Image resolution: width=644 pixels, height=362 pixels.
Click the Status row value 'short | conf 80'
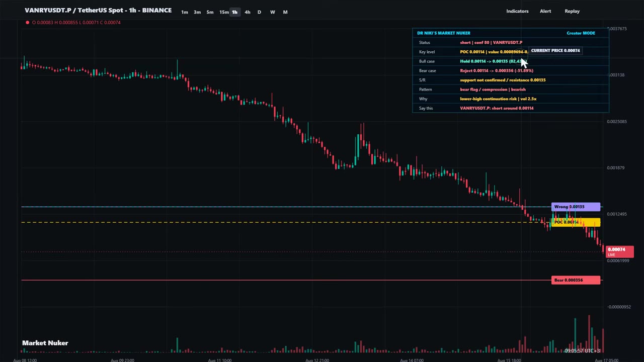(491, 43)
